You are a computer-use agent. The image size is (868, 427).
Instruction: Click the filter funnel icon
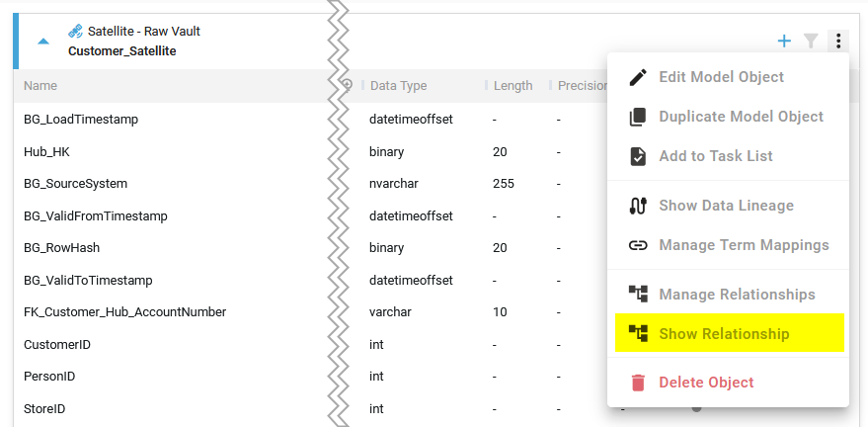point(811,41)
